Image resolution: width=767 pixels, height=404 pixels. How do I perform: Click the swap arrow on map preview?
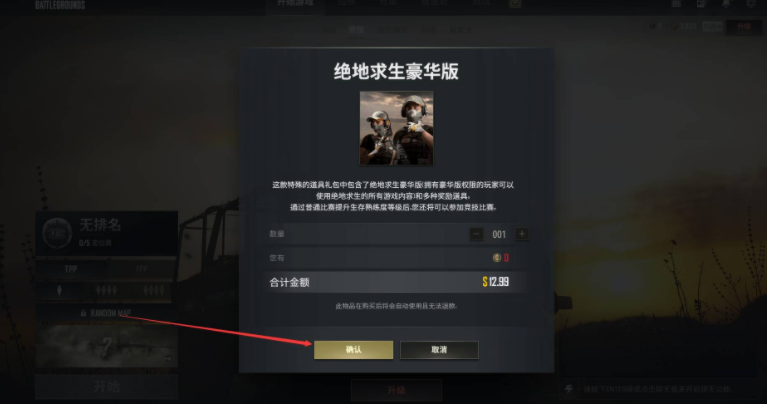click(169, 359)
